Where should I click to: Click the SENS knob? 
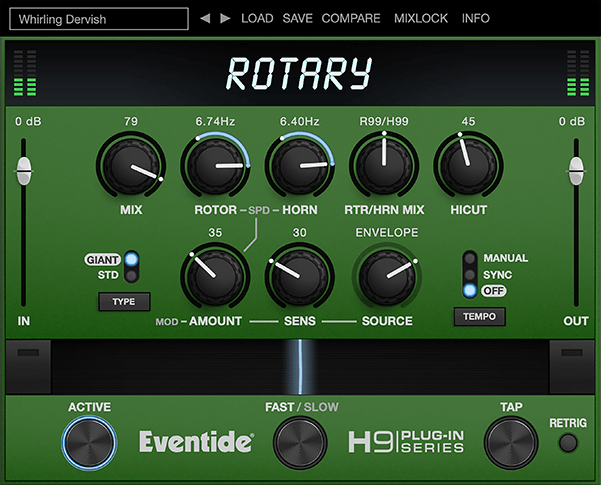300,276
